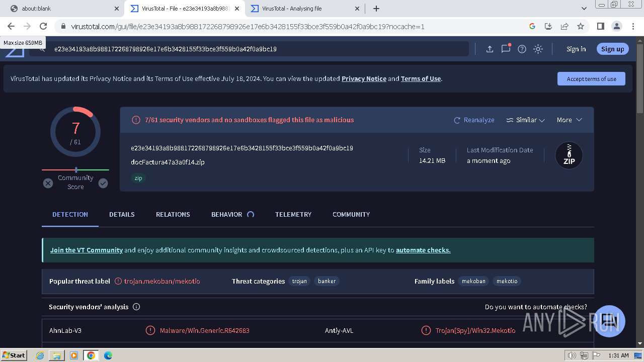Open the browser side panel

click(x=600, y=26)
